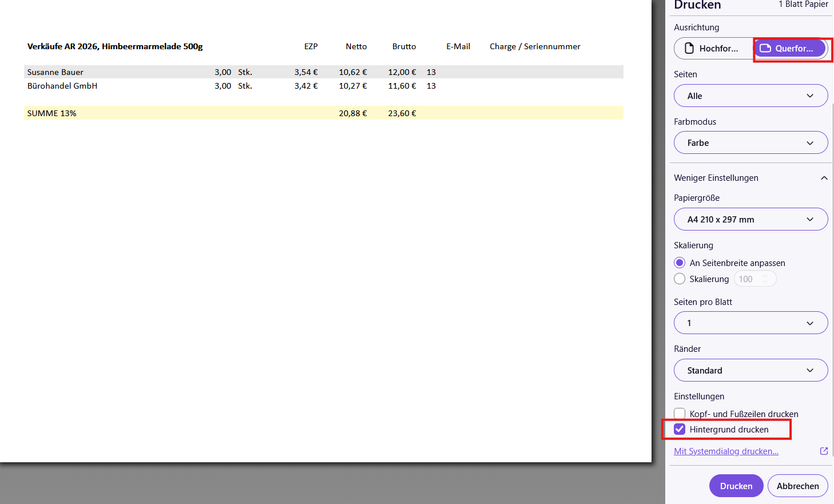Click the external link icon beside Systemdialog

pos(824,451)
